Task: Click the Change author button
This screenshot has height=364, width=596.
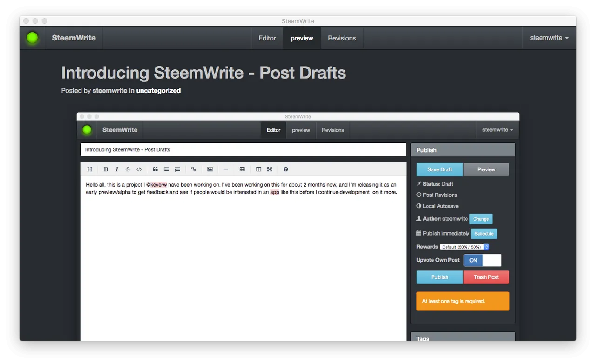Action: coord(481,219)
